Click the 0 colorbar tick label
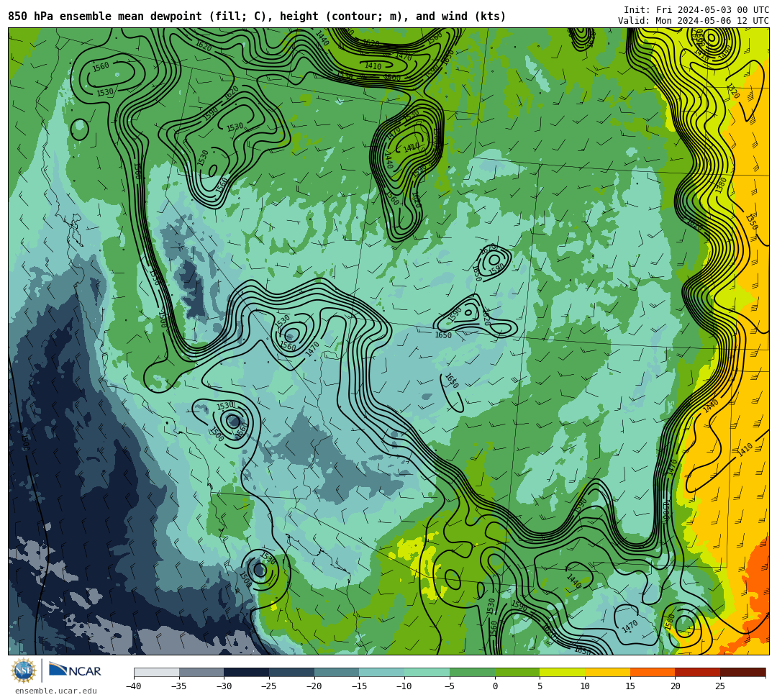Screen dimensions: 777x700 coord(495,686)
